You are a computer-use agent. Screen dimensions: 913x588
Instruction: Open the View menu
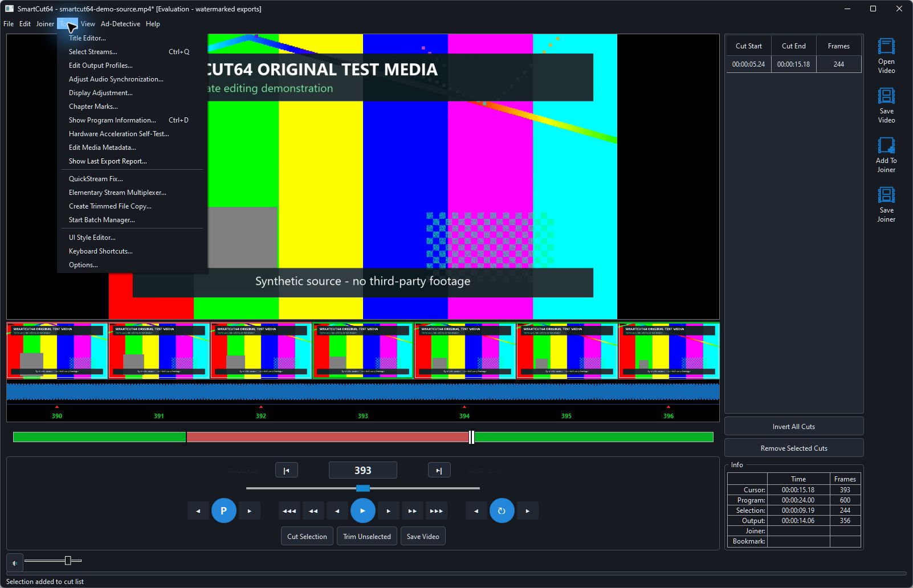click(88, 24)
